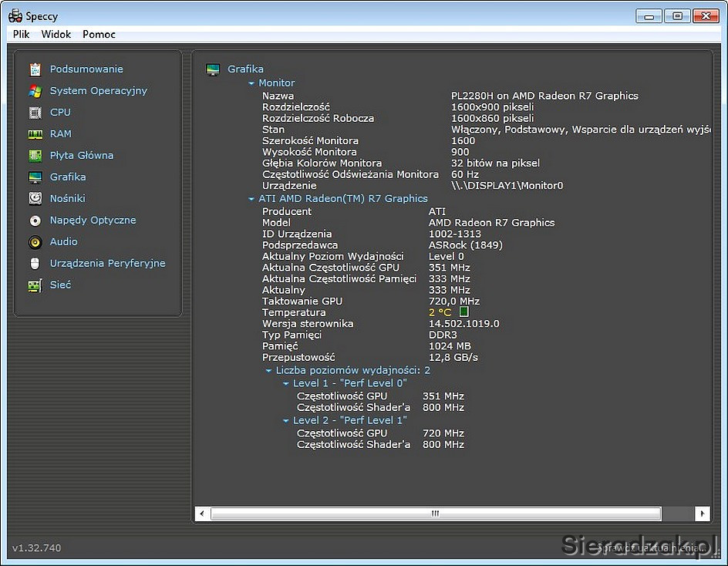Viewport: 728px width, 566px height.
Task: Click the version text v1.32.740
Action: click(37, 548)
